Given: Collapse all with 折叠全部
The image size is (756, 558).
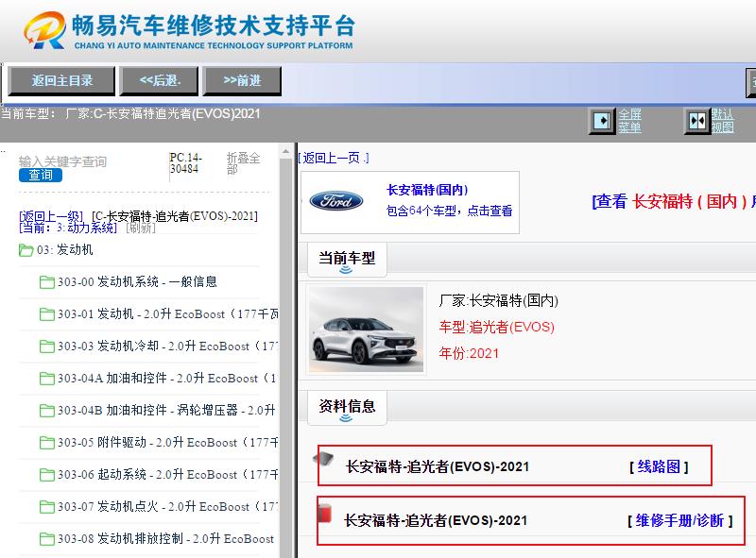Looking at the screenshot, I should click(x=243, y=163).
